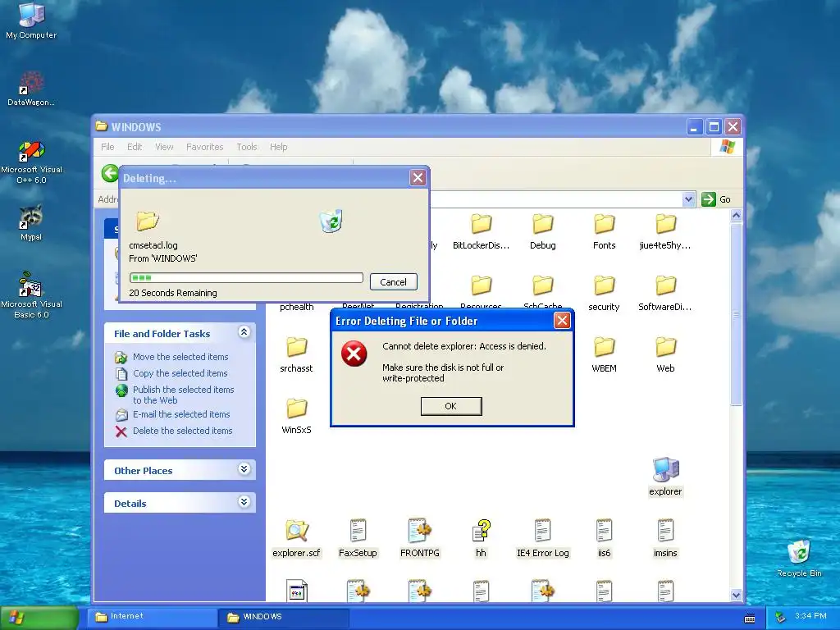Click the vertical scrollbar thumb
Viewport: 840px width, 630px height.
pos(736,314)
